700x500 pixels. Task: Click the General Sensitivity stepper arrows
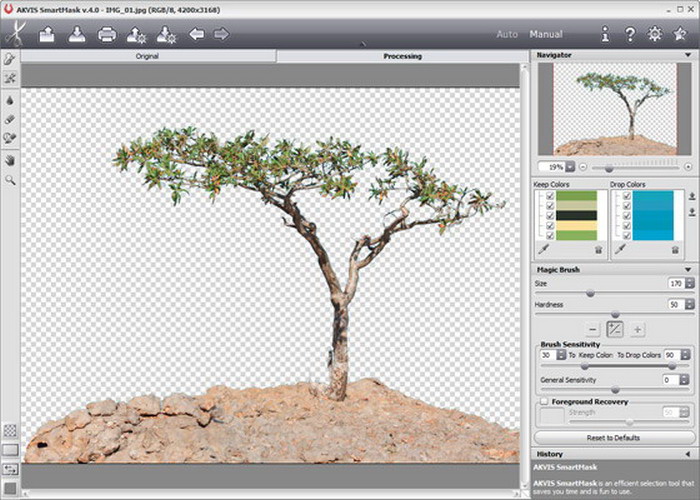(684, 380)
